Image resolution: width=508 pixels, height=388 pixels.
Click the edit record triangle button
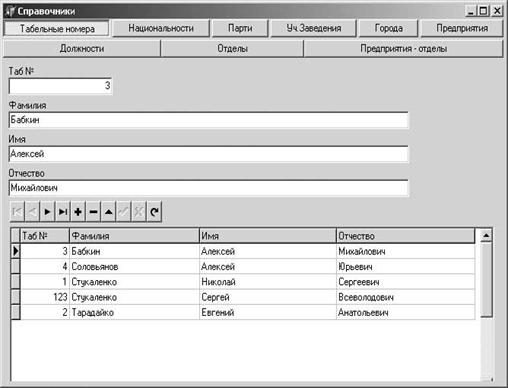(x=109, y=212)
